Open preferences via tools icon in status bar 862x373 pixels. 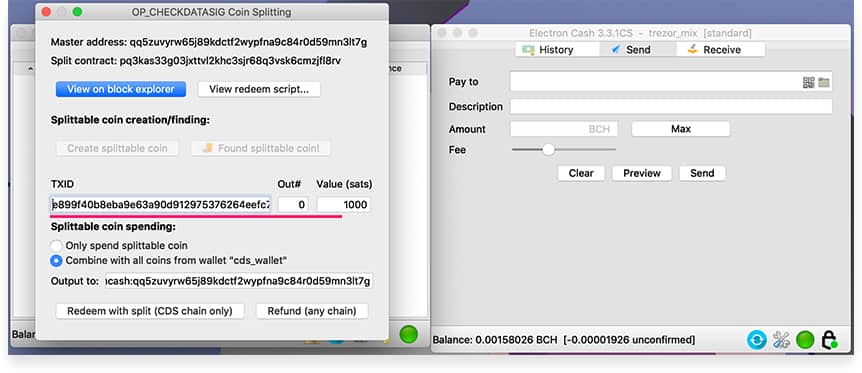tap(781, 340)
